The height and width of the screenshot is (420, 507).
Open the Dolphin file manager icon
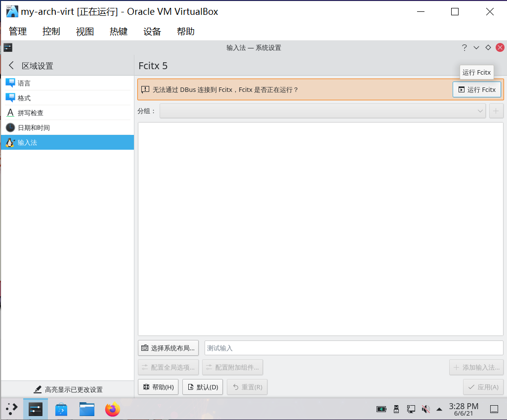(x=86, y=409)
